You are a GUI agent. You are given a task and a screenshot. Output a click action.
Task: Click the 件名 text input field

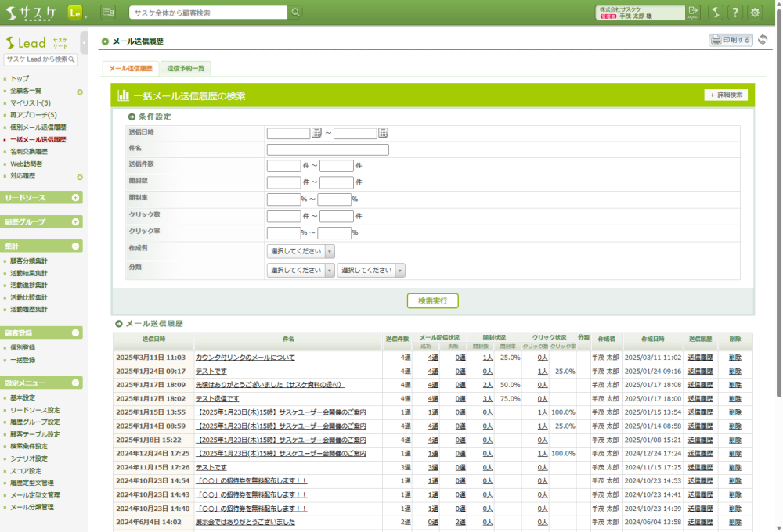pyautogui.click(x=327, y=149)
